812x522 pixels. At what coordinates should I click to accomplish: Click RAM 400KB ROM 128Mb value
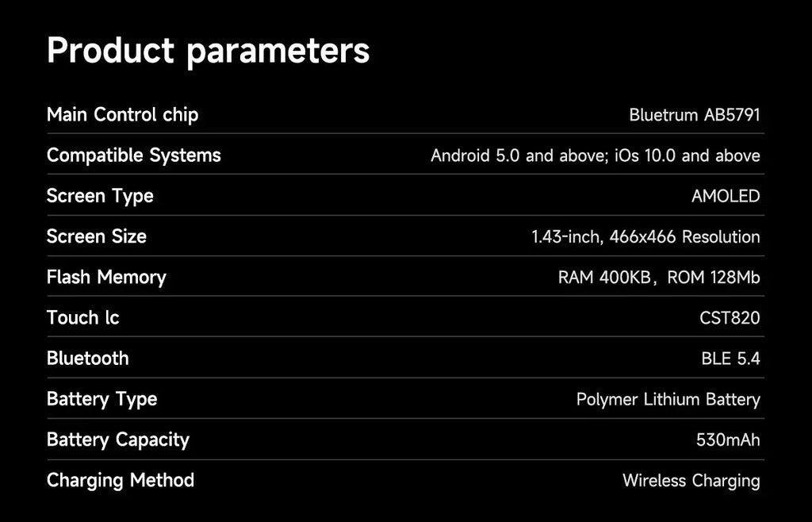pyautogui.click(x=659, y=278)
